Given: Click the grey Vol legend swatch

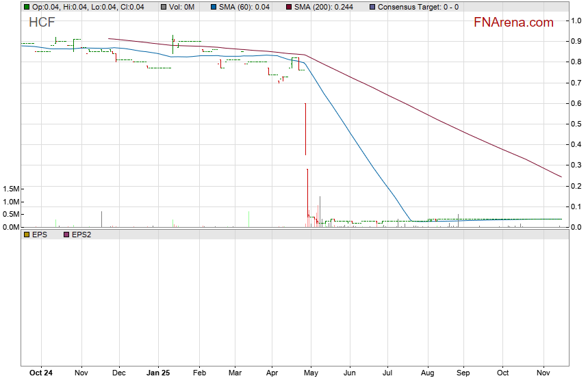Looking at the screenshot, I should coord(164,7).
